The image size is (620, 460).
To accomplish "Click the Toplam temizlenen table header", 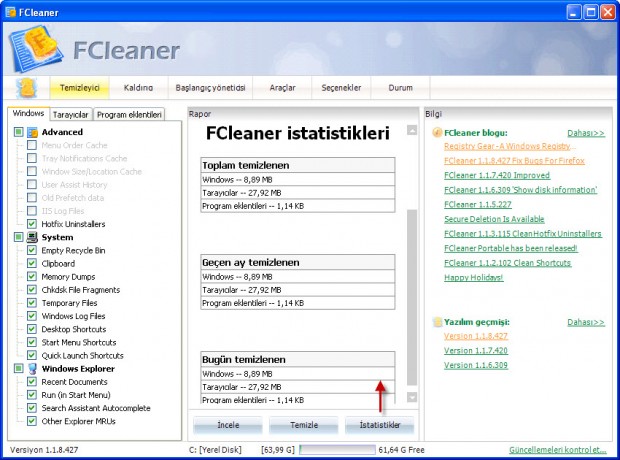I will (x=298, y=165).
